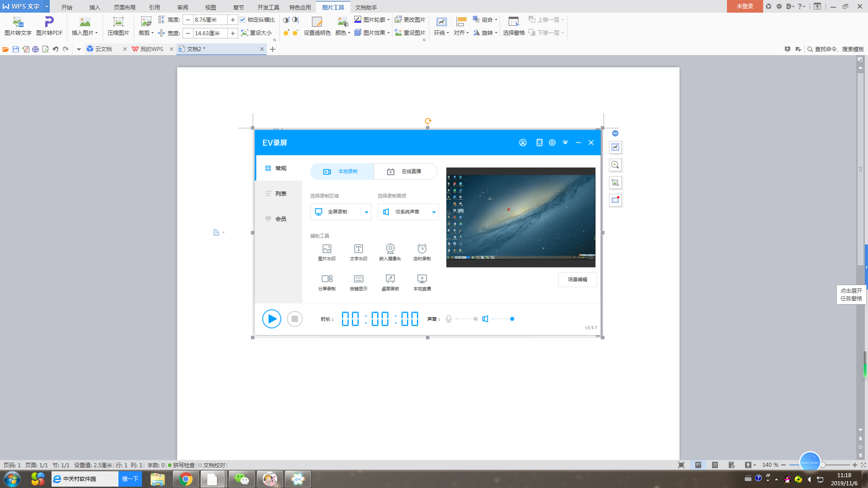Click the rotation handle above the image
The image size is (868, 488).
428,121
